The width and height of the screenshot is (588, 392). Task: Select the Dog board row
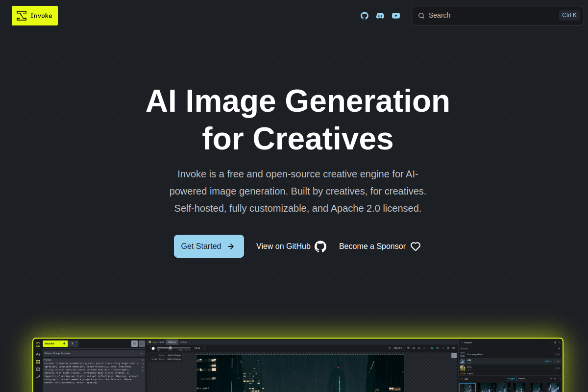[510, 368]
